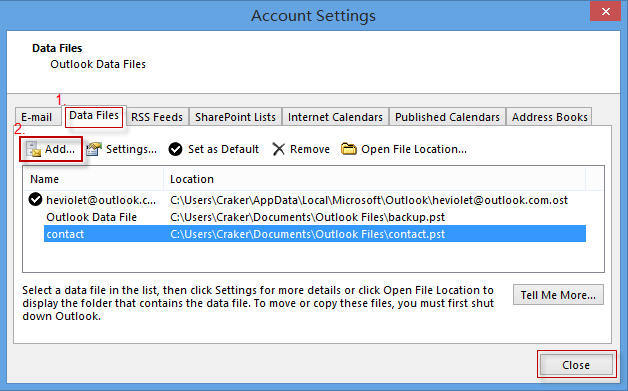Click the Settings toolbar icon
Viewport: 628px width, 391px height.
pyautogui.click(x=94, y=149)
